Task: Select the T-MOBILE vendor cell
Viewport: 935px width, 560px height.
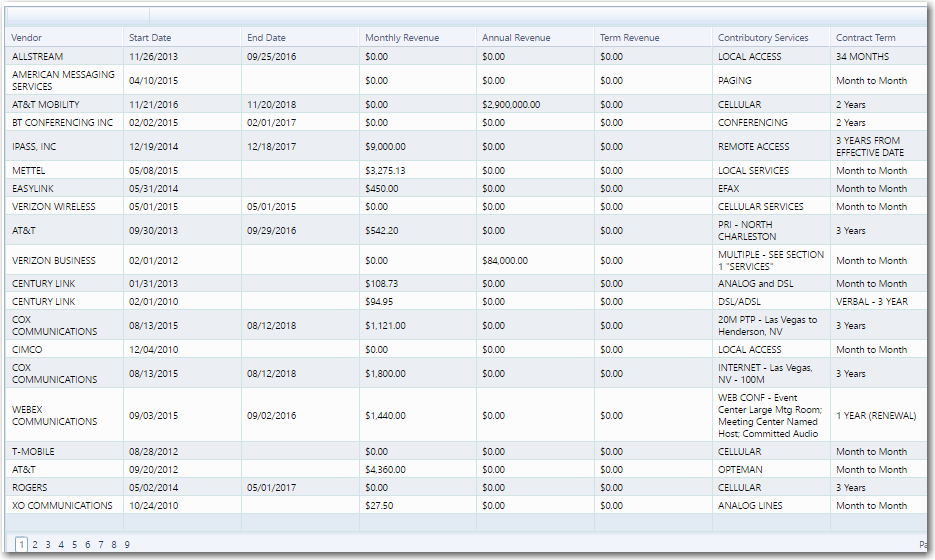Action: [x=64, y=451]
